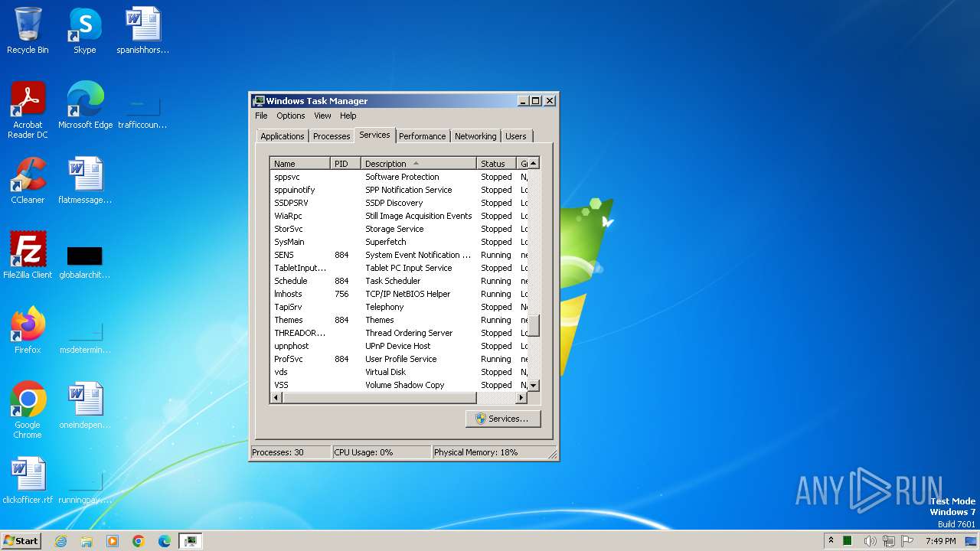Screen dimensions: 980x551
Task: Select the Task Manager taskbar button
Action: (191, 541)
